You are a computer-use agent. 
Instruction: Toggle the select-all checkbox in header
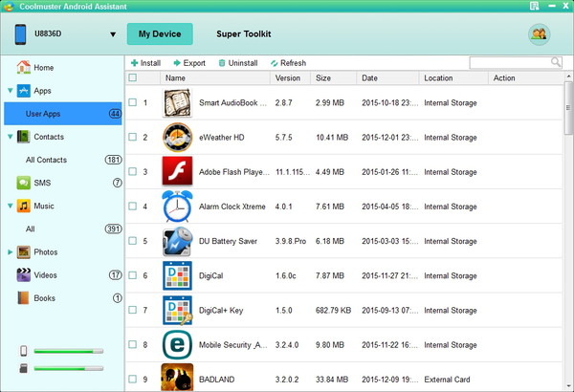click(133, 78)
